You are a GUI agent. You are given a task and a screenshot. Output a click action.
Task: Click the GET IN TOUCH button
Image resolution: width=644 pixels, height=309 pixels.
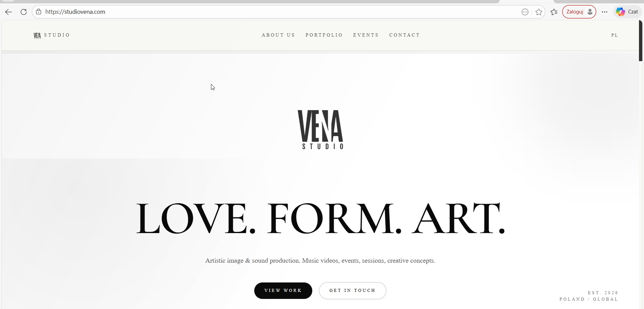click(353, 291)
